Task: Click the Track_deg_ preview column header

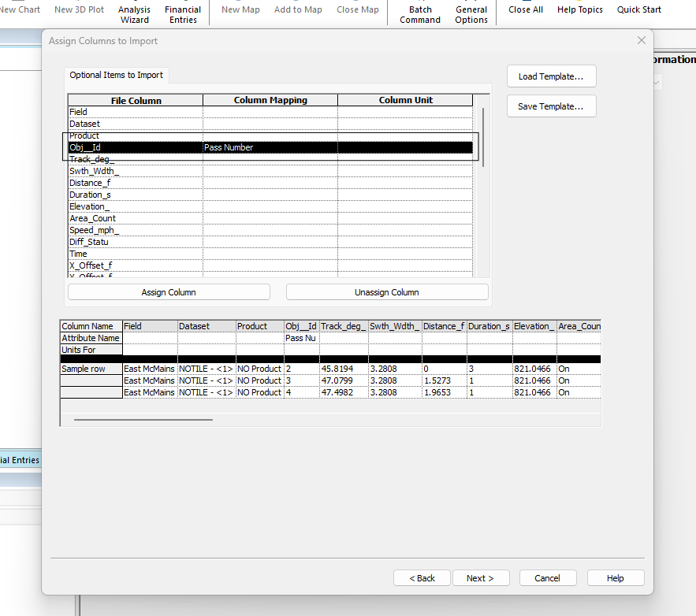Action: point(344,326)
